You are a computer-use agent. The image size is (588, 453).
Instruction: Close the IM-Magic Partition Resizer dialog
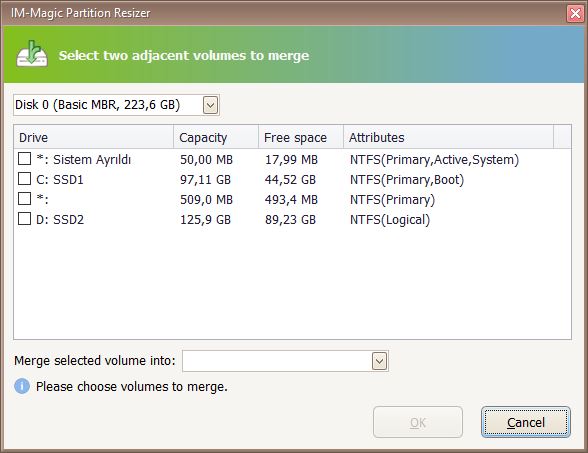coord(575,14)
